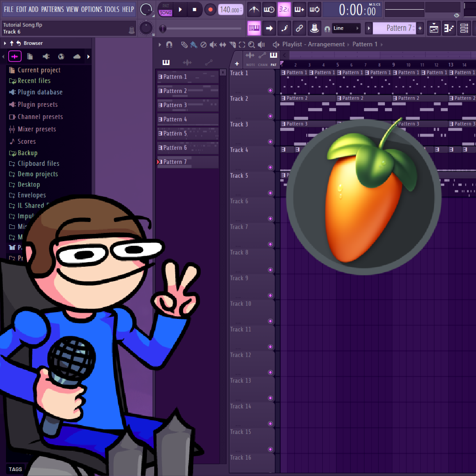Viewport: 476px width, 476px height.
Task: Select Pattern 4 in the picker
Action: 187,119
